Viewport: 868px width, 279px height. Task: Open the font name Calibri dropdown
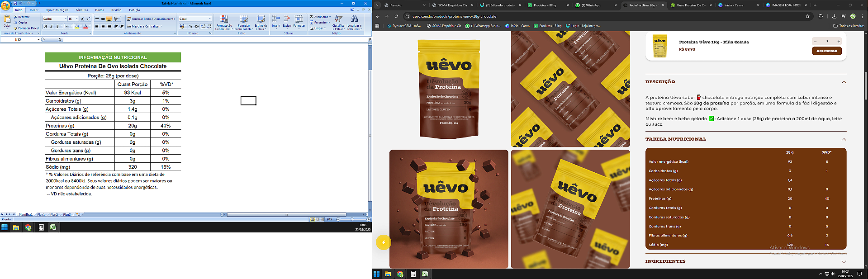[66, 19]
